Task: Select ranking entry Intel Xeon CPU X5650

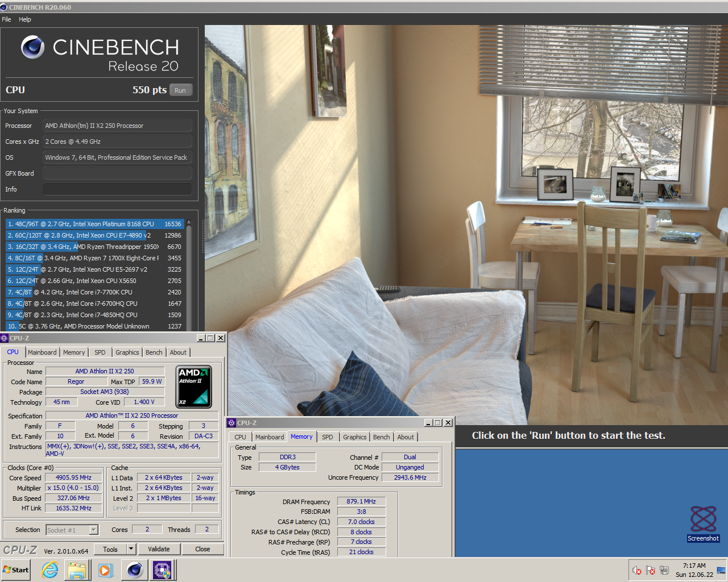Action: (94, 281)
